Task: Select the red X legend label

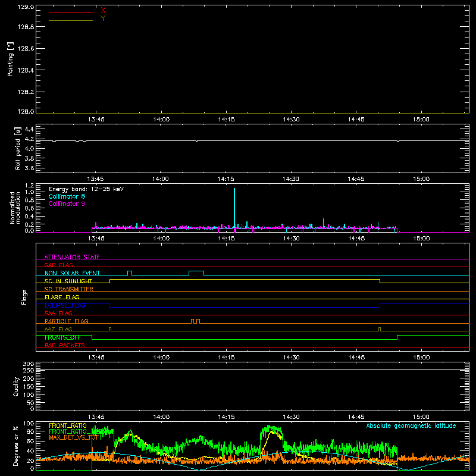Action: (x=103, y=11)
